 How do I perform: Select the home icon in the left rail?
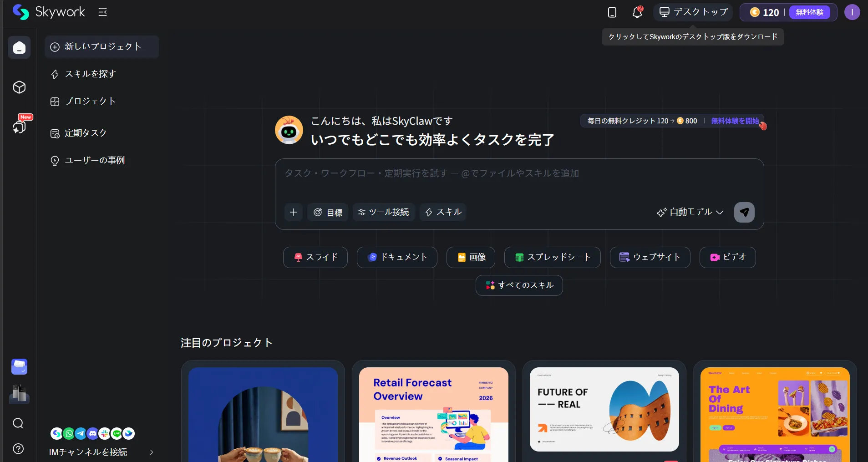[x=19, y=47]
